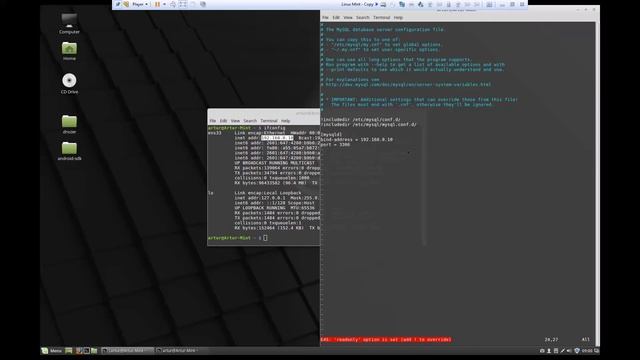Click the !includedir /etc/mysql/conf.d/ line

[x=361, y=120]
